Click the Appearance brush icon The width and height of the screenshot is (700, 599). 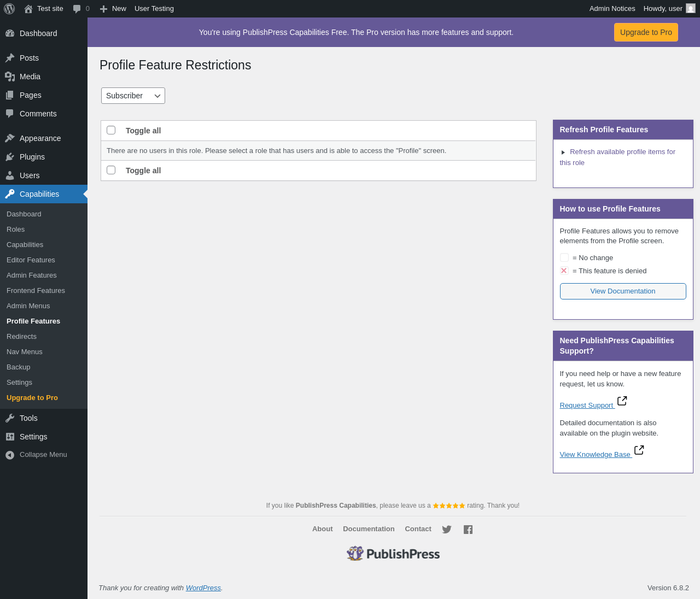[10, 138]
